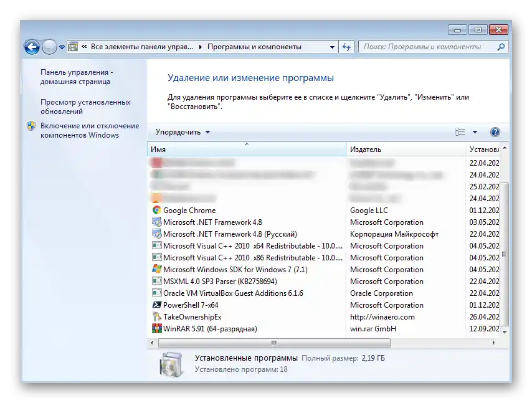This screenshot has width=532, height=403.
Task: Open "Включение или отключение компонентов Windows"
Action: (90, 130)
